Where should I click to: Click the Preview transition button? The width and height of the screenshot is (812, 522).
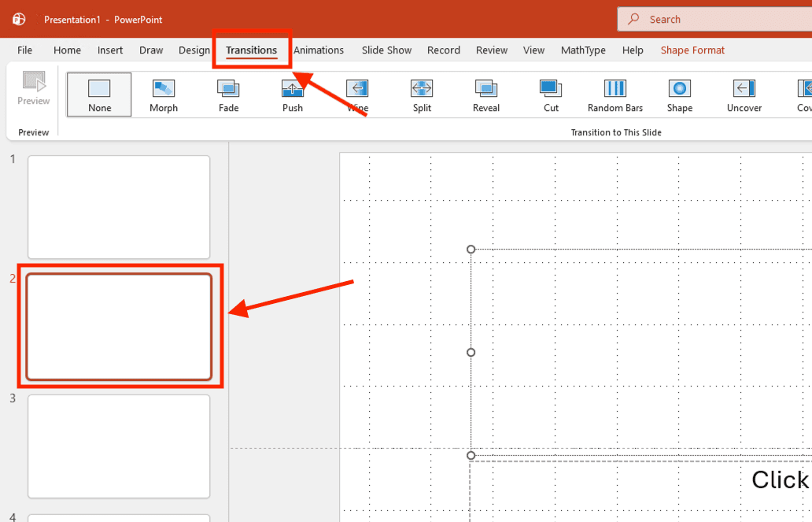34,88
